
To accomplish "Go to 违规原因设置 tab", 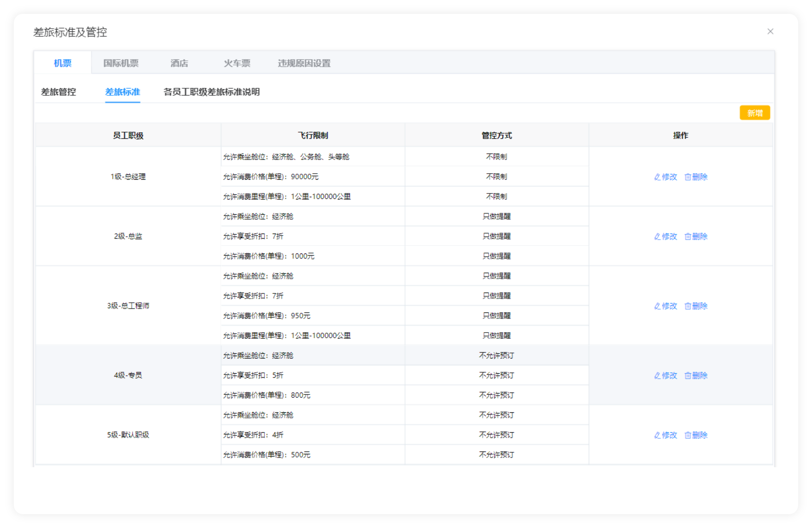I will (304, 63).
